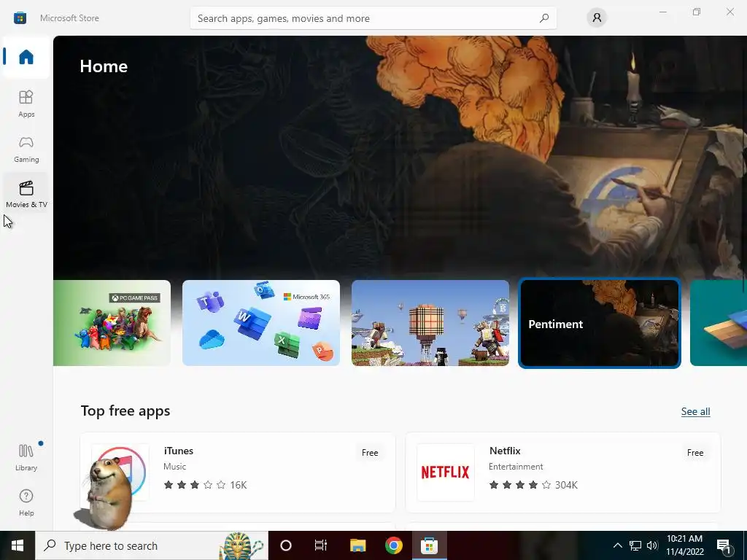Image resolution: width=747 pixels, height=560 pixels.
Task: Open the taskbar clock and date
Action: pos(684,545)
